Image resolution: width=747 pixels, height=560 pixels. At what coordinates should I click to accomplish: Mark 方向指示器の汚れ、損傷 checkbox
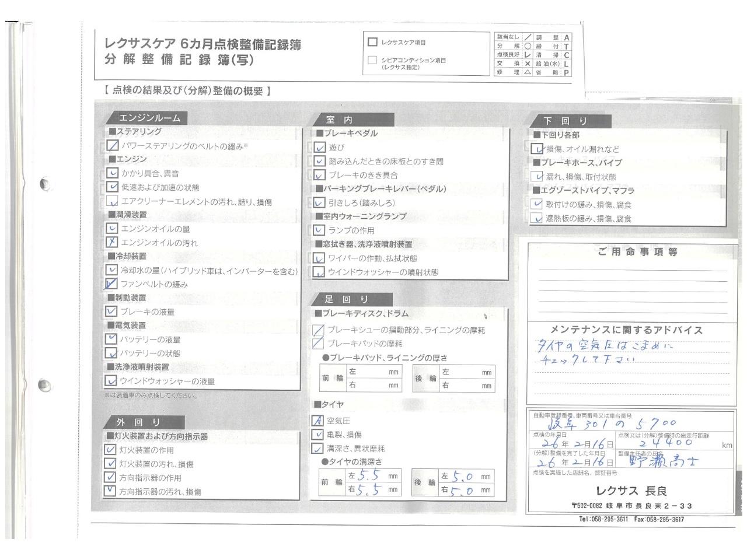(x=110, y=491)
